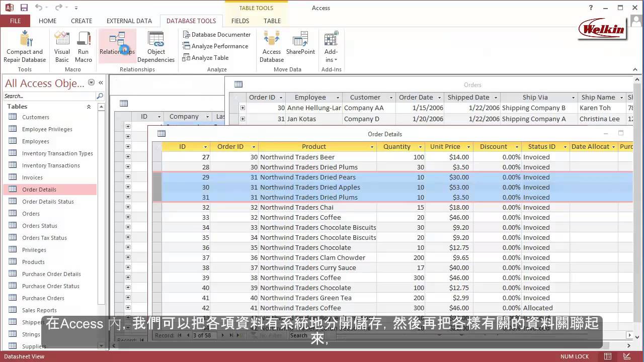Screen dimensions: 644x362
Task: Switch to HOME tab
Action: (48, 21)
